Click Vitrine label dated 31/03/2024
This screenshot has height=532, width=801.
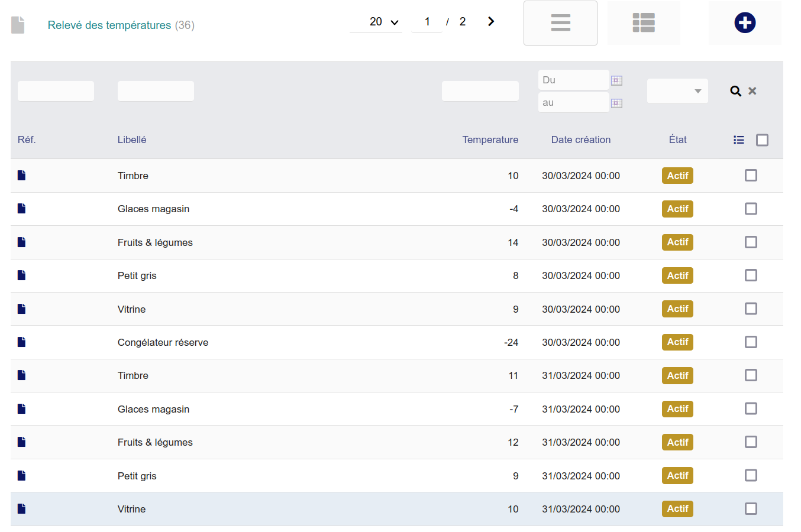(131, 509)
